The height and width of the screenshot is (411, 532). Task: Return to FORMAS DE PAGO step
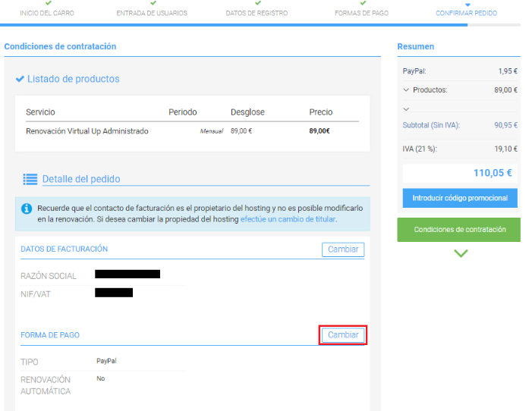tap(361, 13)
